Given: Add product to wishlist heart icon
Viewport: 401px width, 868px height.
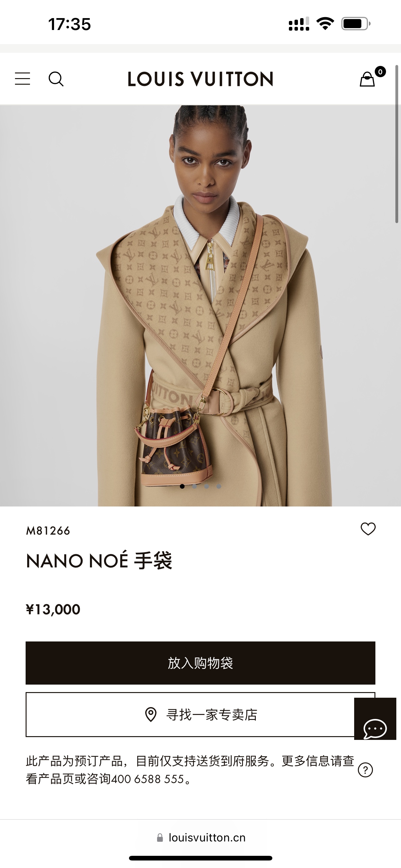Looking at the screenshot, I should [368, 529].
